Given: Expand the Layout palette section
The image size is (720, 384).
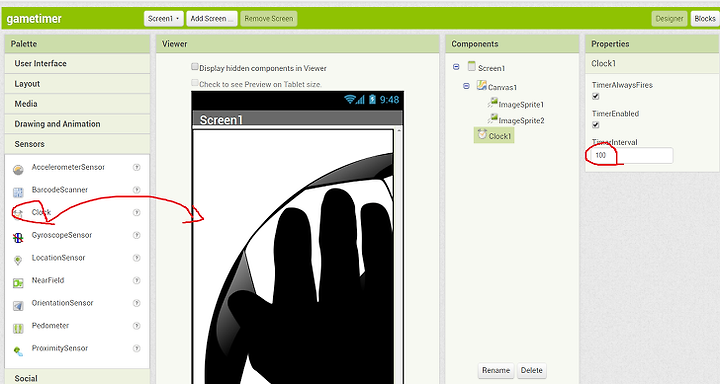Looking at the screenshot, I should point(77,84).
